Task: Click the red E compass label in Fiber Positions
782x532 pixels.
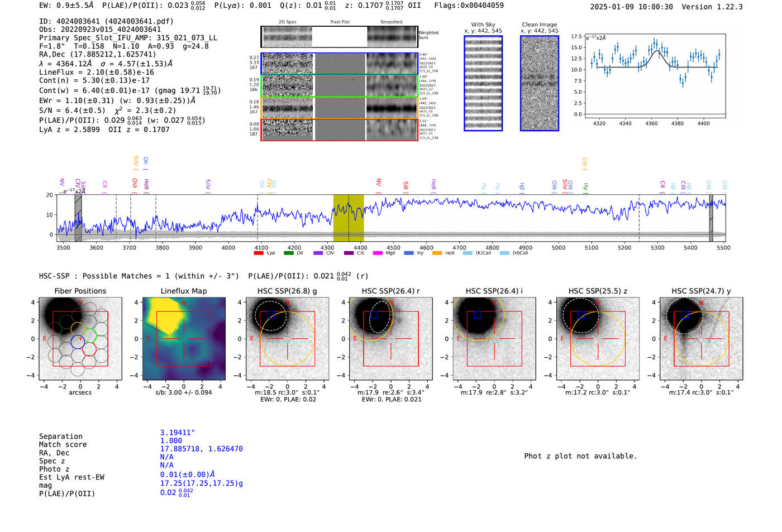Action: 45,339
